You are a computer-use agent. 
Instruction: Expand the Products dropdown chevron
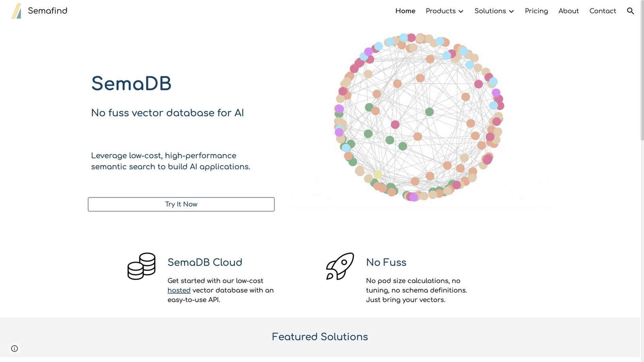[461, 11]
